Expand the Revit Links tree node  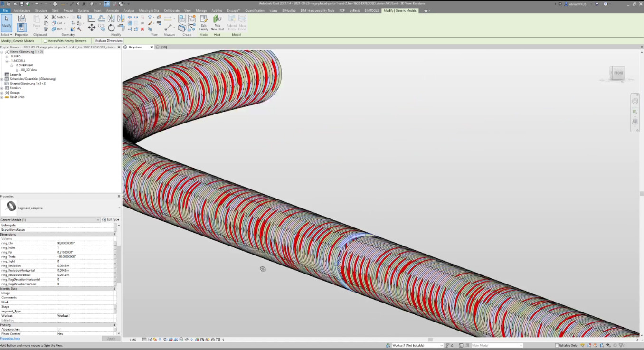(x=2, y=97)
